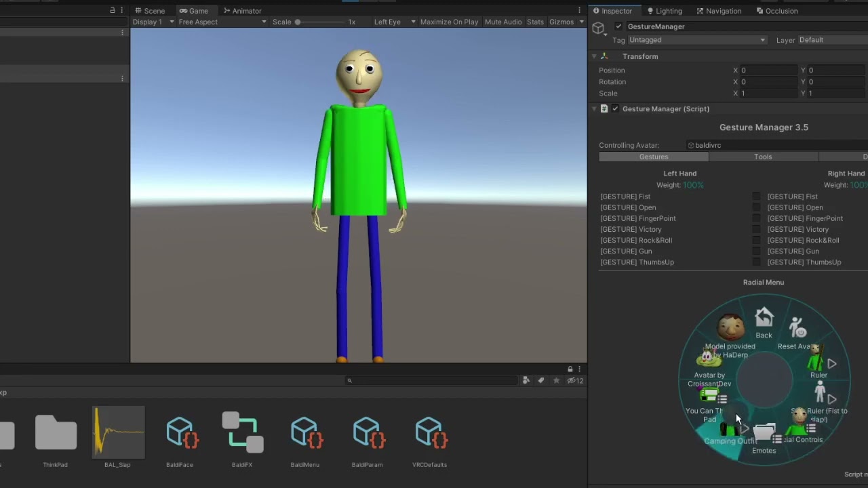Toggle the right hand Open gesture checkbox

(757, 207)
